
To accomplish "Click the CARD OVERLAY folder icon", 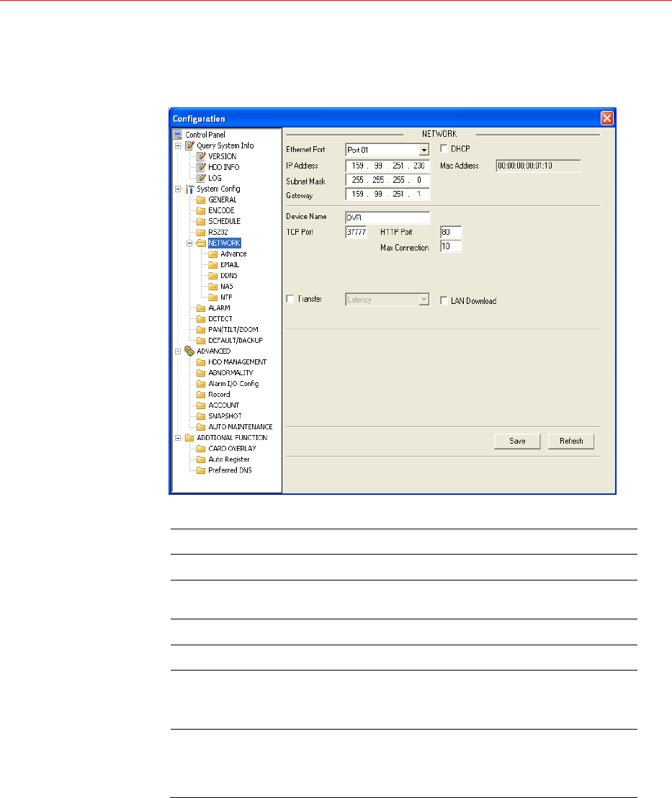I will tap(201, 449).
